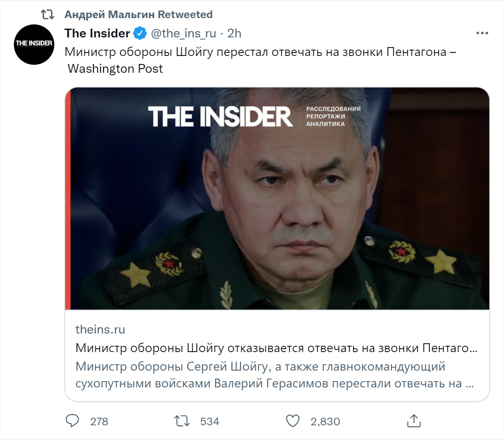This screenshot has height=440, width=504.
Task: Click the 278 replies count
Action: pyautogui.click(x=99, y=421)
